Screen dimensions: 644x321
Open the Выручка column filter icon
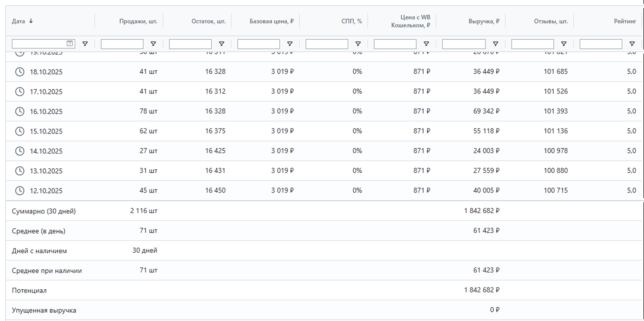point(496,44)
